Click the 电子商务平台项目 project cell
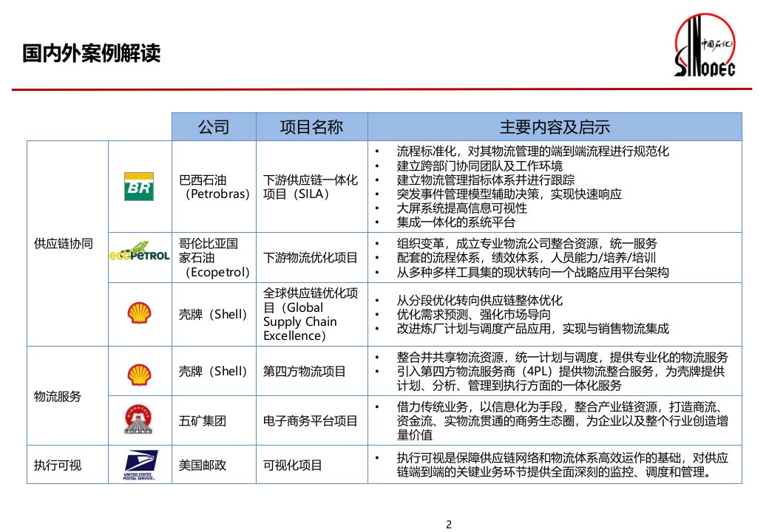 point(311,421)
